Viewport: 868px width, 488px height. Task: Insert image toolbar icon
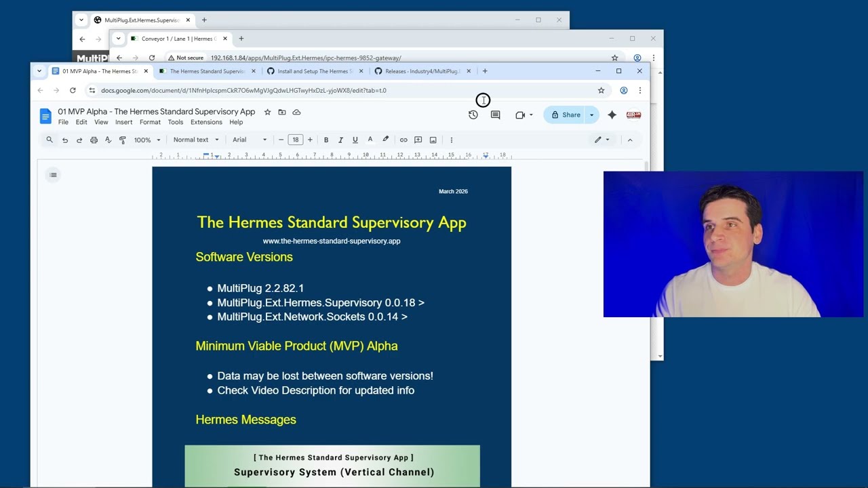pyautogui.click(x=433, y=140)
